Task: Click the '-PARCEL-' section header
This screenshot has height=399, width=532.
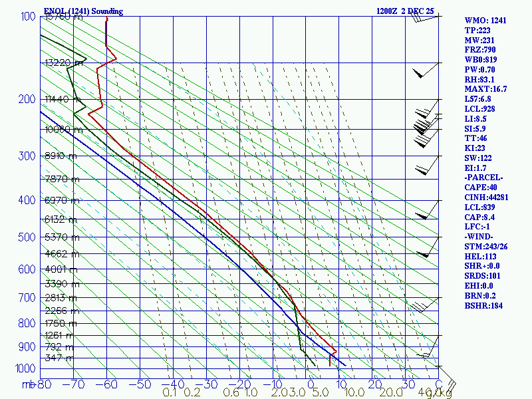Action: click(484, 178)
